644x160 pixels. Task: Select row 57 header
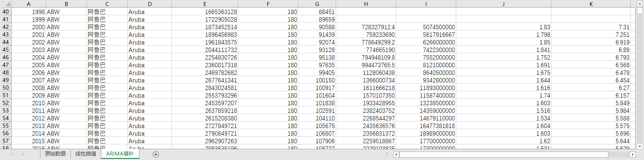[x=6, y=141]
